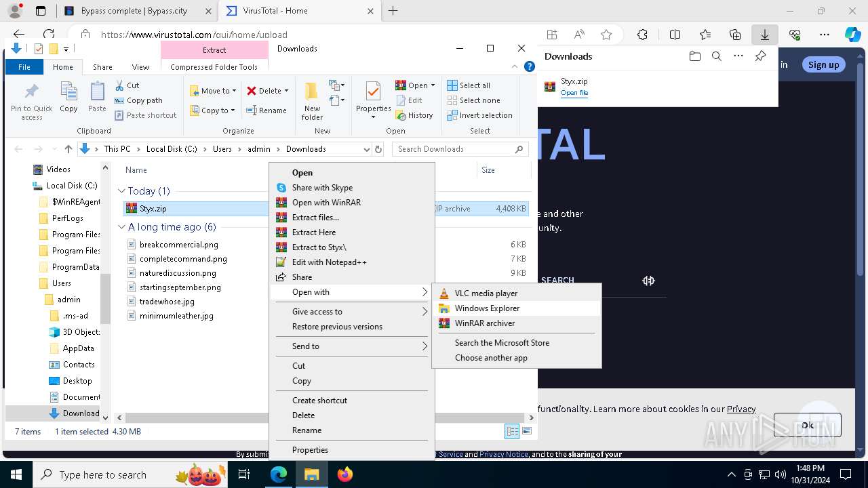Switch to large icons view toggle
This screenshot has width=868, height=488.
[x=527, y=431]
